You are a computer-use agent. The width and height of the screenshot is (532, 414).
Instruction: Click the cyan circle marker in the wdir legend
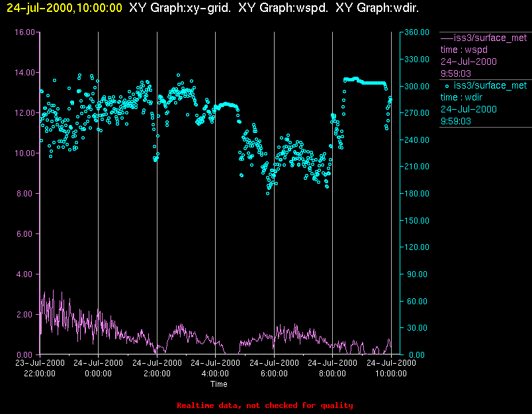click(447, 86)
